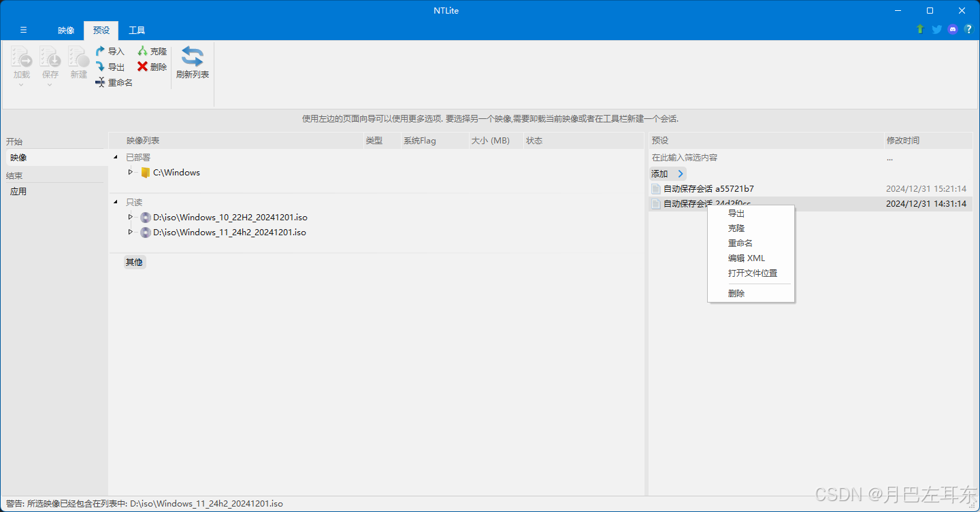Click the disc icon of Windows_10 ISO

pos(146,218)
